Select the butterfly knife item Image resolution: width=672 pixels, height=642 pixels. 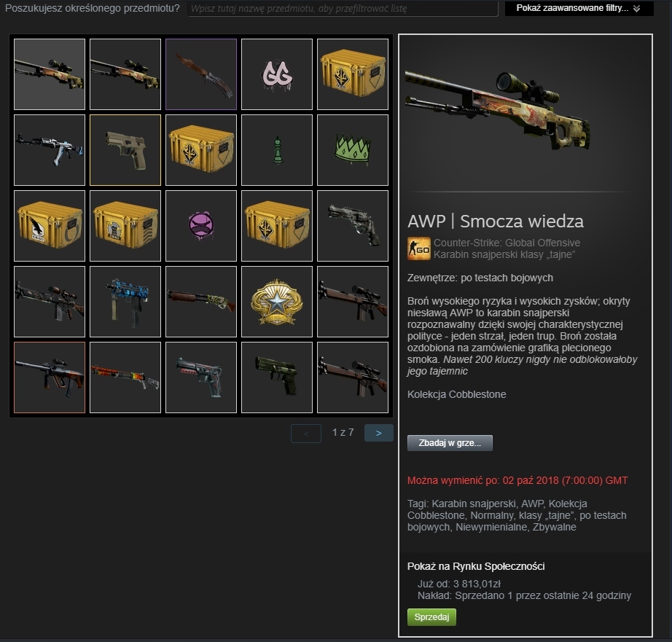point(201,74)
